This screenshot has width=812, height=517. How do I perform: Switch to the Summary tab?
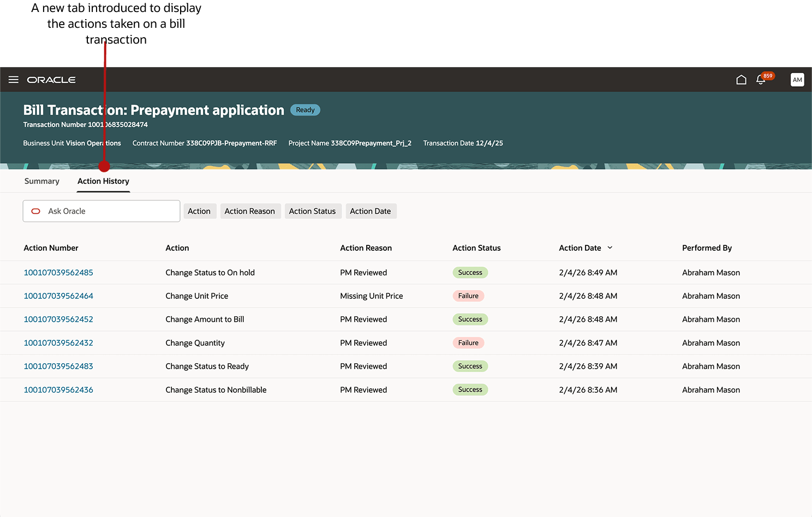(x=41, y=181)
